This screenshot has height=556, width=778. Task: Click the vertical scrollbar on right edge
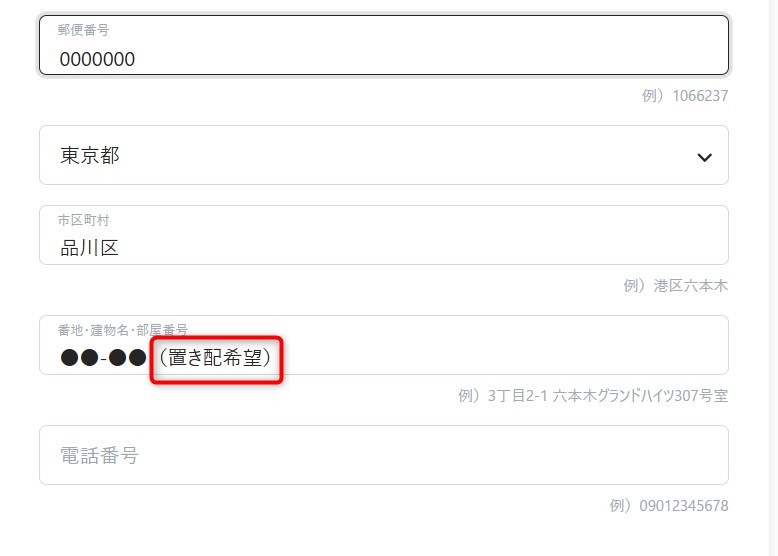click(773, 278)
